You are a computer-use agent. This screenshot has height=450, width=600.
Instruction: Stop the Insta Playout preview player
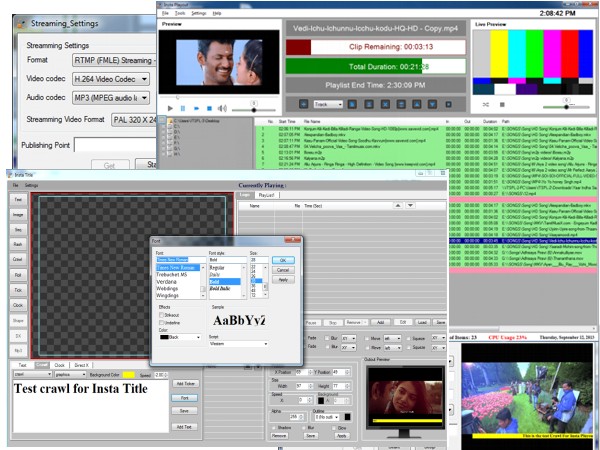point(209,109)
